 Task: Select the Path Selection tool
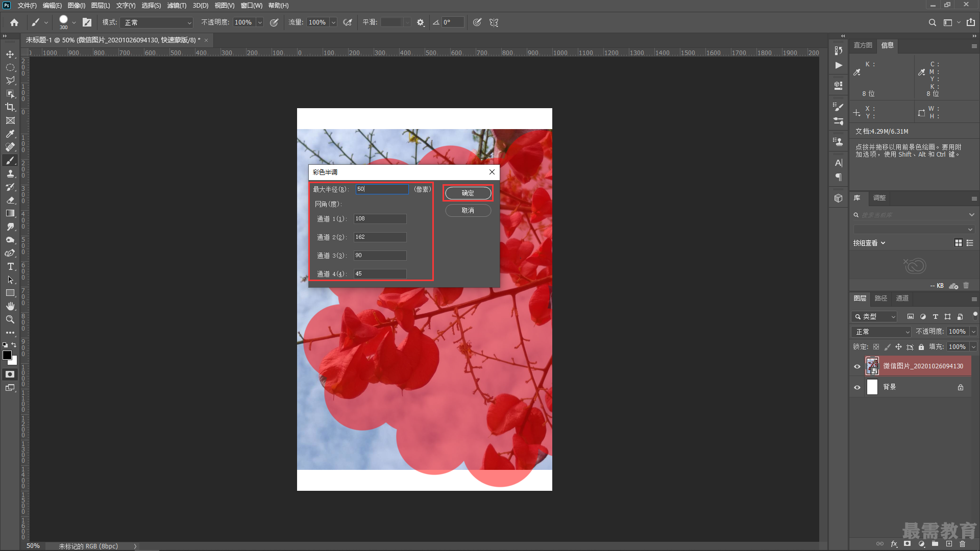coord(10,280)
